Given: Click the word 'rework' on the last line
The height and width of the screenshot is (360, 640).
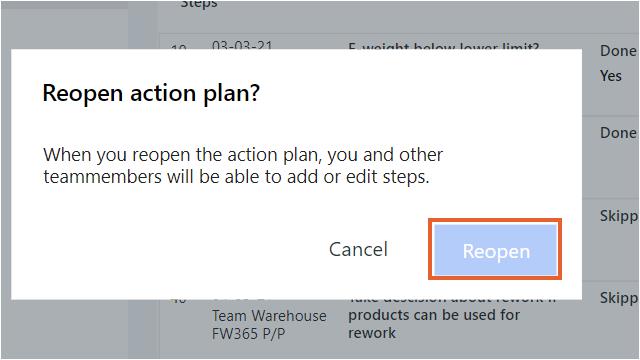Looking at the screenshot, I should coord(372,333).
